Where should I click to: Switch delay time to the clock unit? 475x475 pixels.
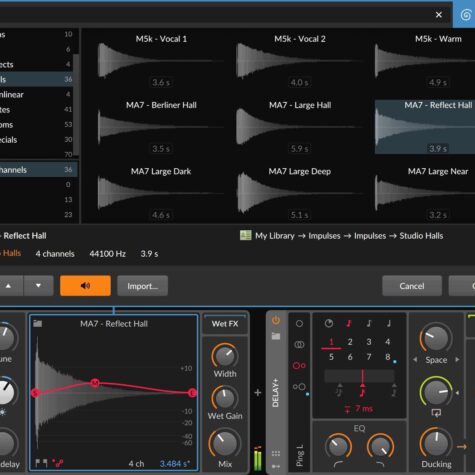329,323
